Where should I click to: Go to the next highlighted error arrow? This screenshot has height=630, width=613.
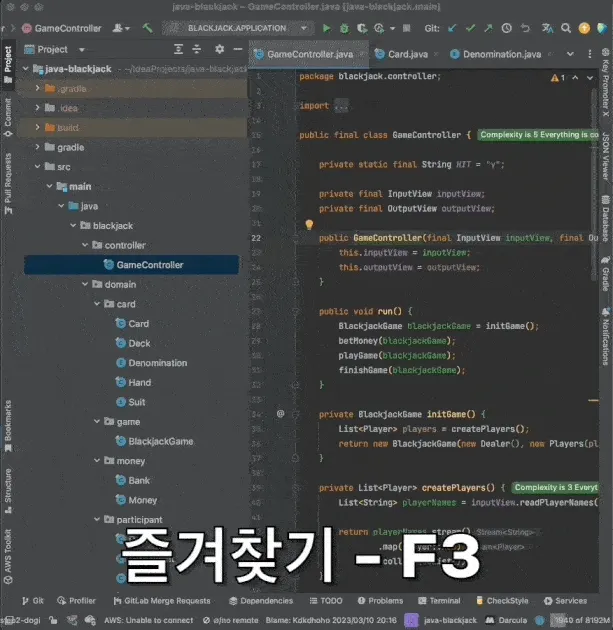click(x=590, y=78)
